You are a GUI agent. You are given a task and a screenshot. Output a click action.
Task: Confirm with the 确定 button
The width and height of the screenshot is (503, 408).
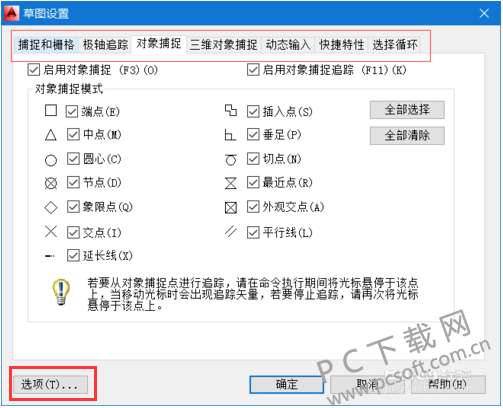click(x=287, y=385)
